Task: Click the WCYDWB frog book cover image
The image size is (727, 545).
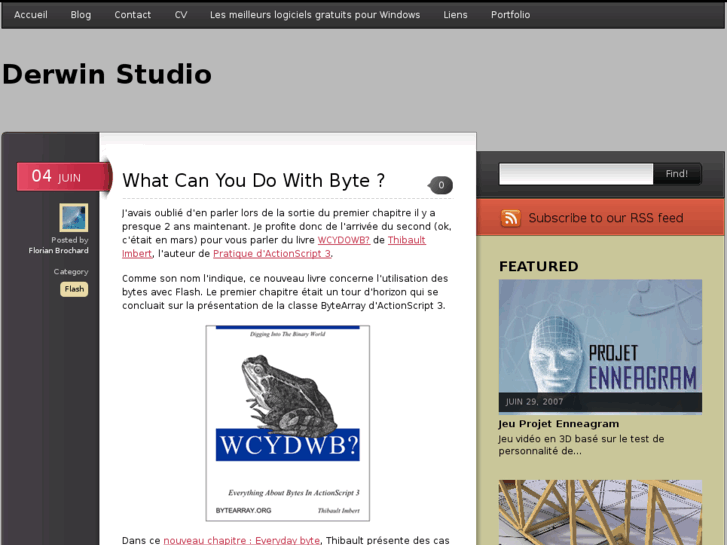Action: pyautogui.click(x=288, y=422)
